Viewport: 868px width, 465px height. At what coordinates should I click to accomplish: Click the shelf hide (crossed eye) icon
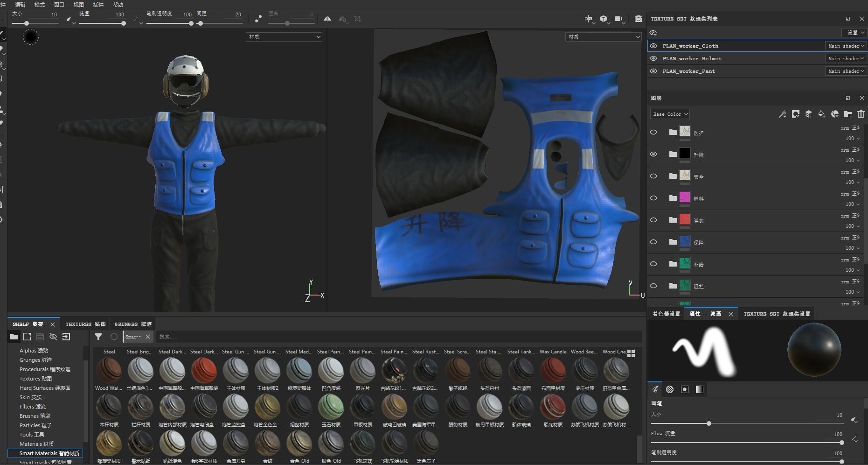pos(53,337)
